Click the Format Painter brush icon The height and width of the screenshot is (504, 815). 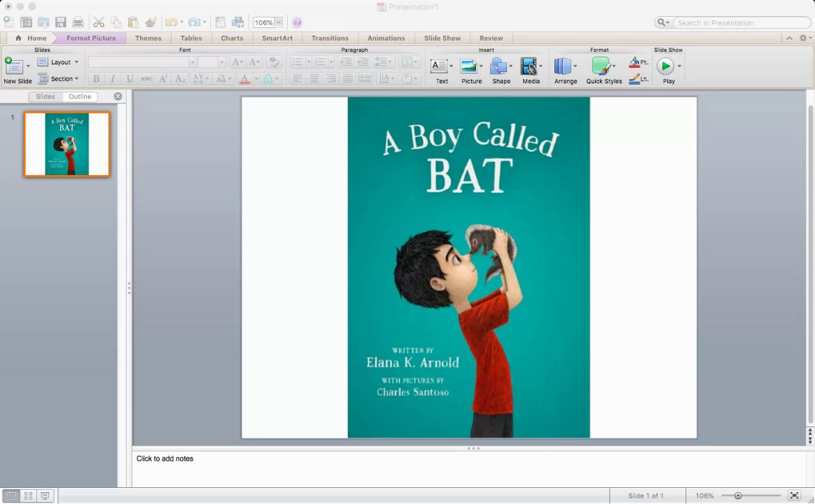pyautogui.click(x=151, y=22)
